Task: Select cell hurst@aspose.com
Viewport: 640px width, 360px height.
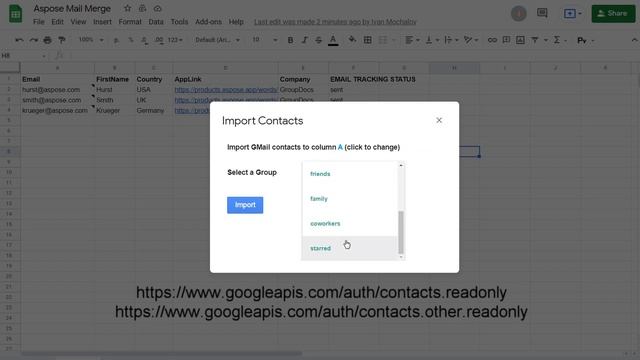Action: point(57,89)
